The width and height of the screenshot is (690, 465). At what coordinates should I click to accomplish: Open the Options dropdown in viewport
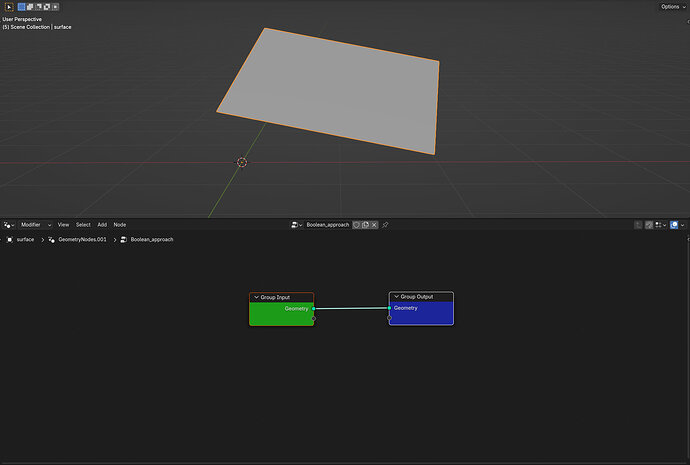click(673, 7)
